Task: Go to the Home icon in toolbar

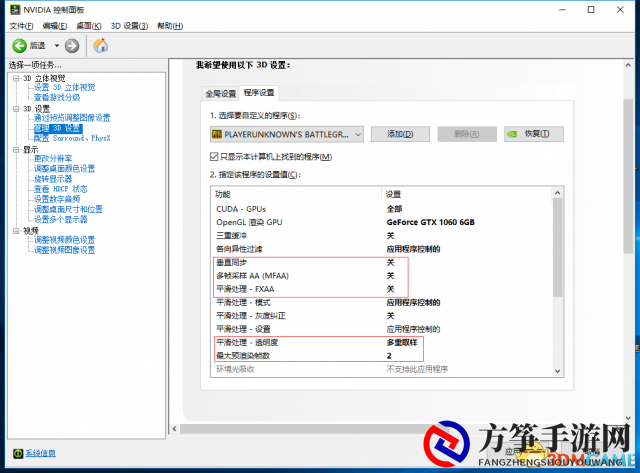Action: pyautogui.click(x=100, y=45)
